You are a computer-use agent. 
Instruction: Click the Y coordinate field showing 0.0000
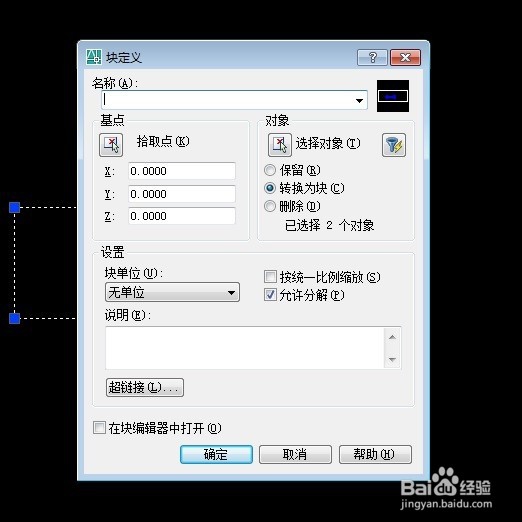(x=182, y=194)
